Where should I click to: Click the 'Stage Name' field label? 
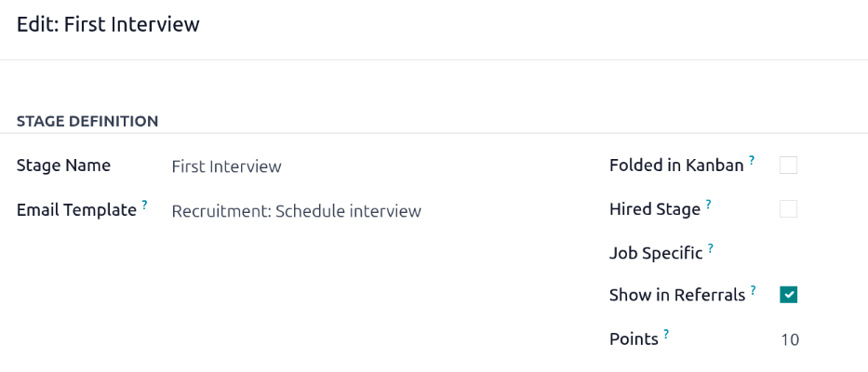[63, 166]
